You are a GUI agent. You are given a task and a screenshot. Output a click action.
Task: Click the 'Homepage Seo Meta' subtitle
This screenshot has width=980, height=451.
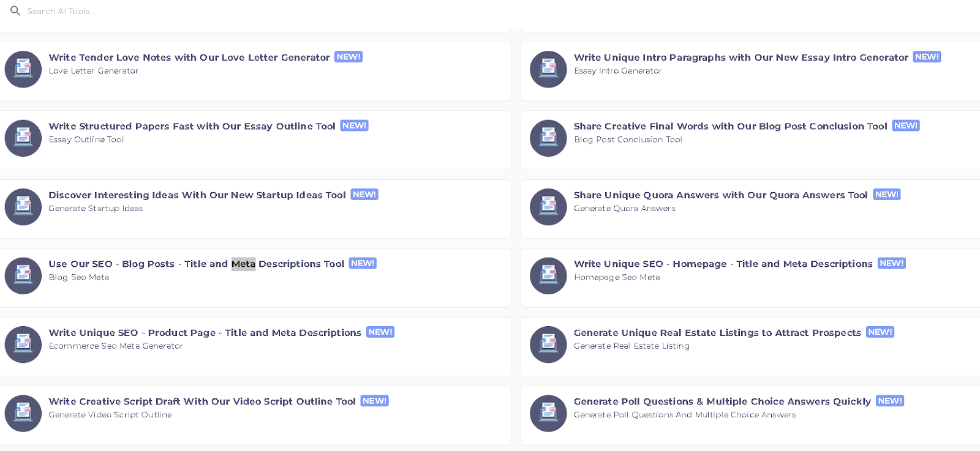pos(617,277)
